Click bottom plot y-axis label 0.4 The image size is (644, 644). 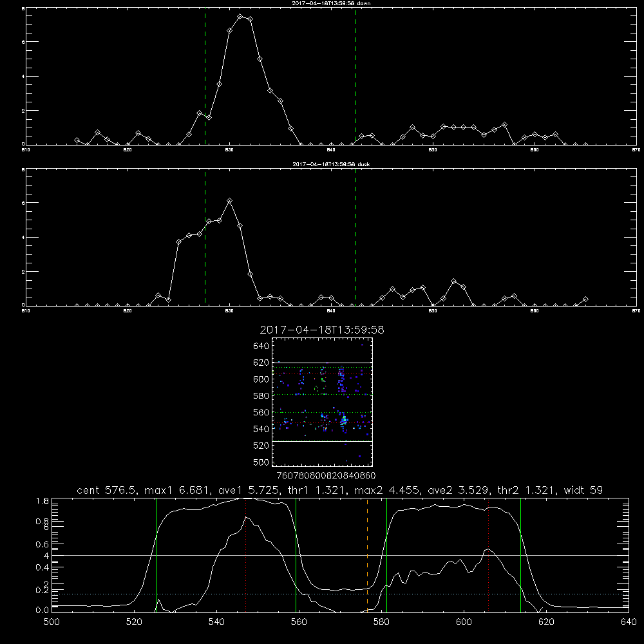click(x=43, y=567)
